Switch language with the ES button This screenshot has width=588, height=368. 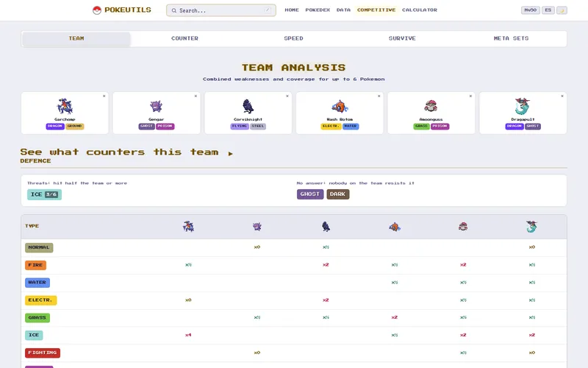click(x=548, y=10)
